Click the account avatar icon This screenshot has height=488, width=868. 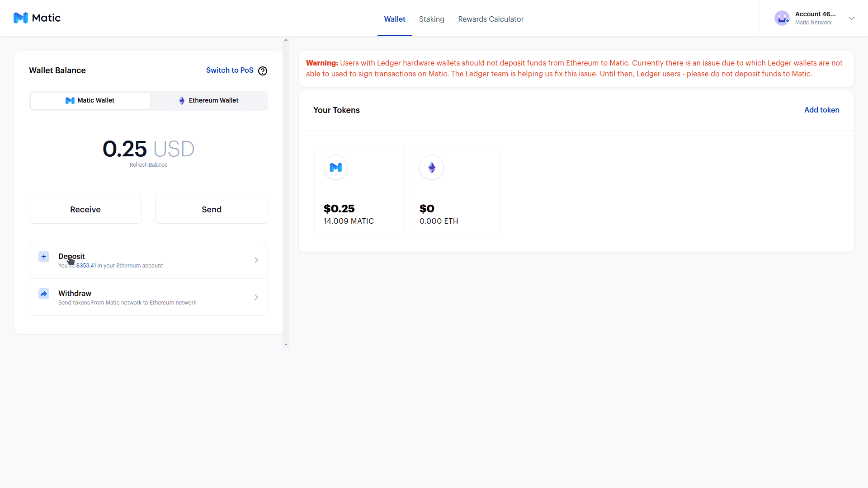(x=782, y=18)
